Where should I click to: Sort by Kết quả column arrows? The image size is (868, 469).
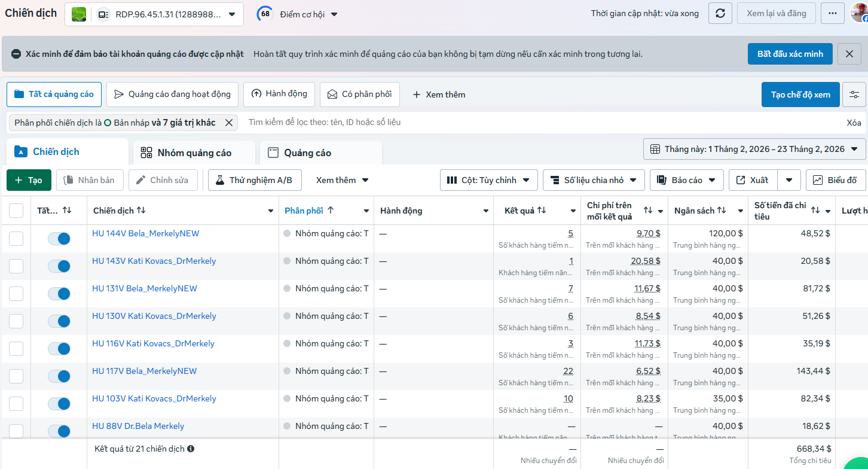(542, 211)
